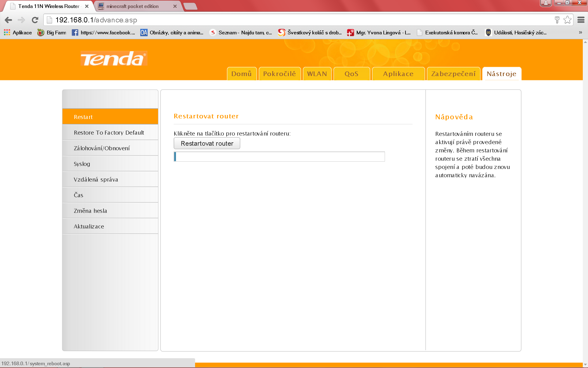Open the Zabezpečení tab
588x368 pixels.
[x=453, y=74]
